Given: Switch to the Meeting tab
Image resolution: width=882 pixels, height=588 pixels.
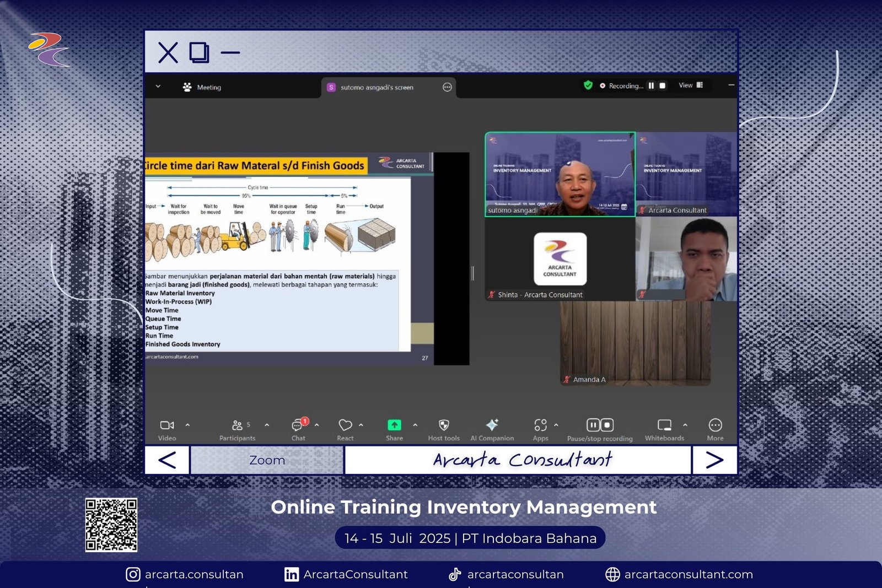Looking at the screenshot, I should tap(202, 87).
